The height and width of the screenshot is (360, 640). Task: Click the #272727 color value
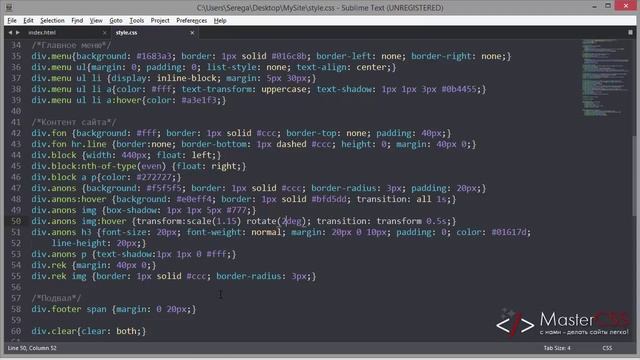coord(154,178)
